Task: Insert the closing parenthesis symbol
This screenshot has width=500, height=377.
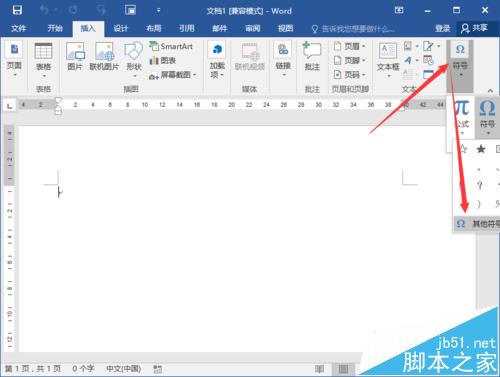Action: (x=479, y=204)
